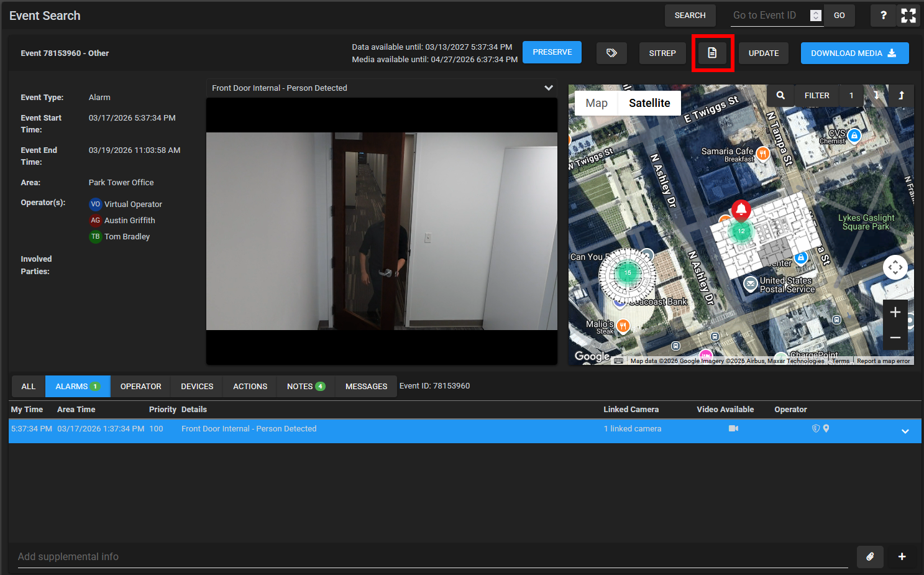Open the DEVICES tab
The width and height of the screenshot is (924, 575).
pos(197,386)
